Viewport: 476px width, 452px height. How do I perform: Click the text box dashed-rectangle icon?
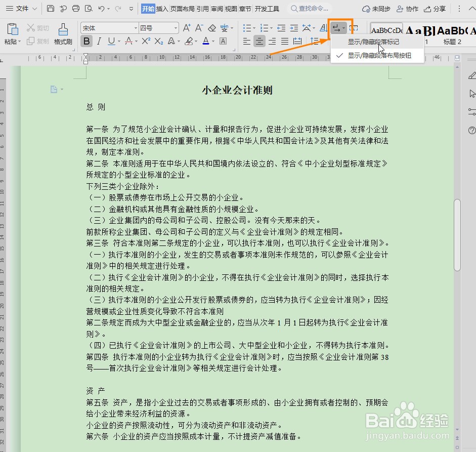(x=354, y=28)
